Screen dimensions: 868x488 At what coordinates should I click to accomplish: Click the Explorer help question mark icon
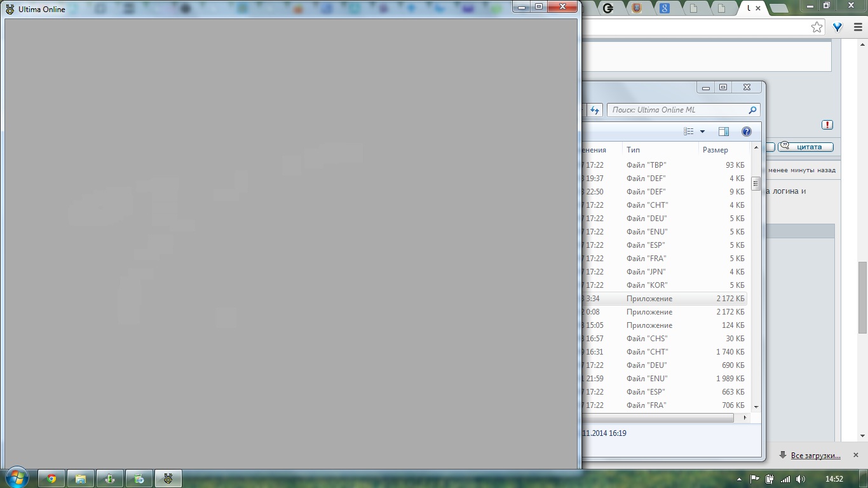coord(747,132)
